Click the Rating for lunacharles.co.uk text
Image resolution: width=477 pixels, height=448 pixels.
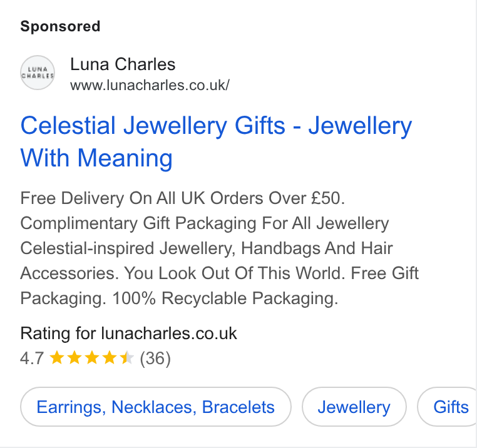(128, 333)
